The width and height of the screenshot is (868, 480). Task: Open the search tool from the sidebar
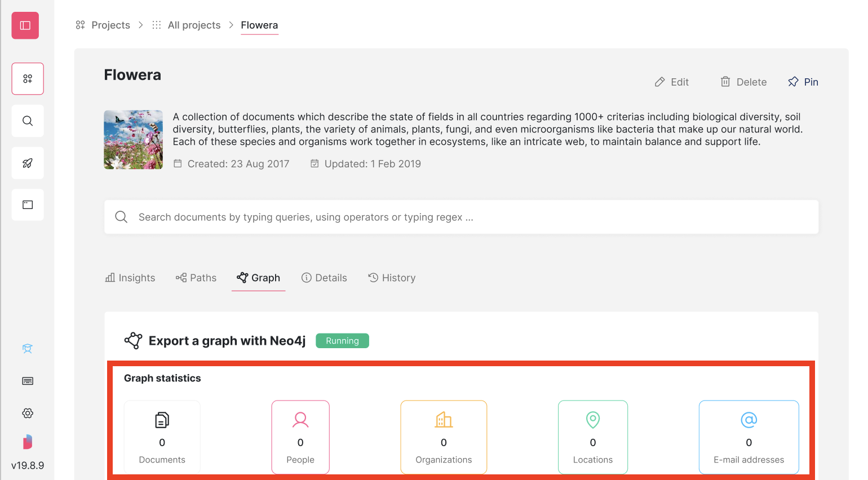tap(27, 121)
